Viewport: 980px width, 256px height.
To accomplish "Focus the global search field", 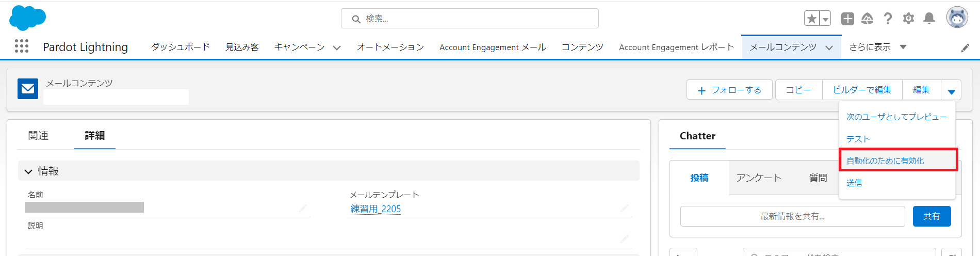I will 469,19.
